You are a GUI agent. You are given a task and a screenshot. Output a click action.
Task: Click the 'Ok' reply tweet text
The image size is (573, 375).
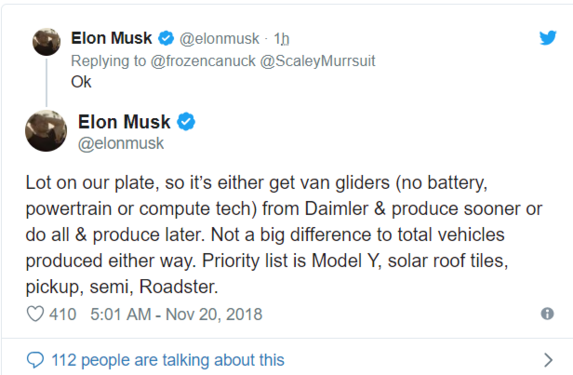point(81,82)
